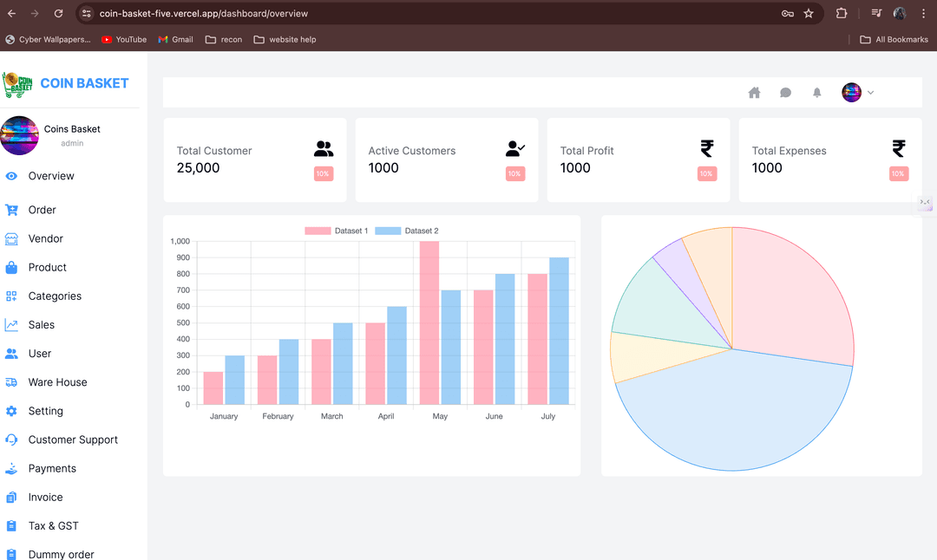937x560 pixels.
Task: Open the chat messages icon
Action: [785, 93]
